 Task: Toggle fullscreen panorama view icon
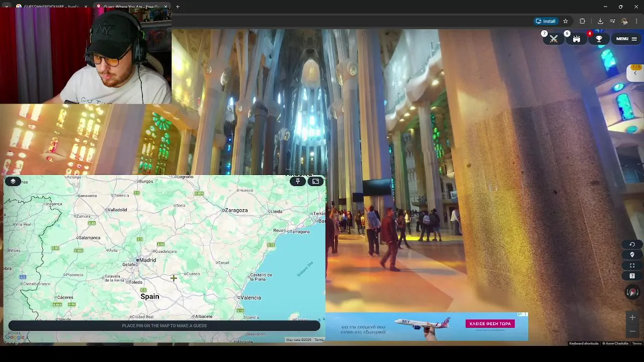(x=632, y=265)
